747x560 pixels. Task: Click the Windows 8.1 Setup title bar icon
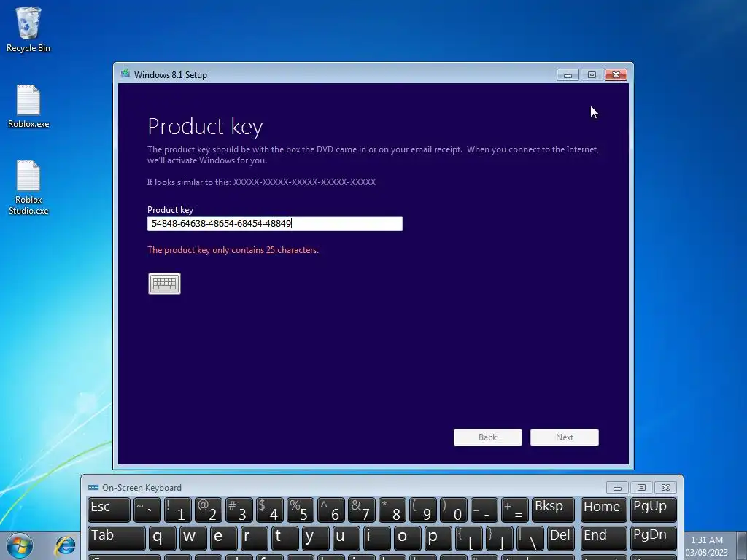point(125,74)
